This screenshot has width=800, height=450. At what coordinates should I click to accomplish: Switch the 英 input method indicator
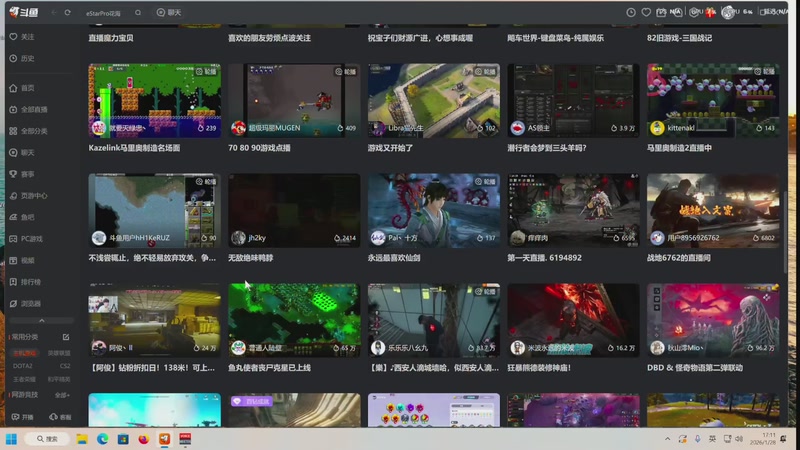[712, 439]
